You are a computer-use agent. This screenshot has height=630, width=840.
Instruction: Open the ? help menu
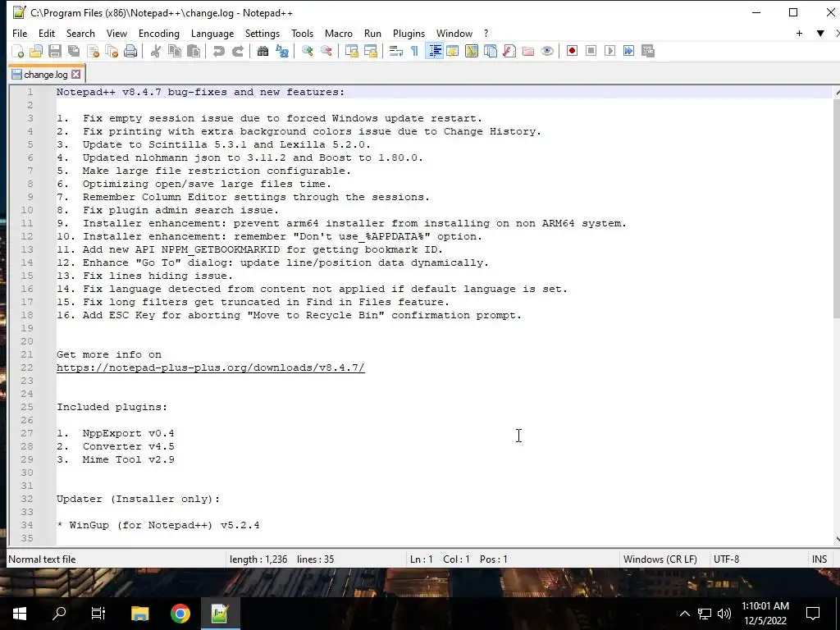[486, 33]
